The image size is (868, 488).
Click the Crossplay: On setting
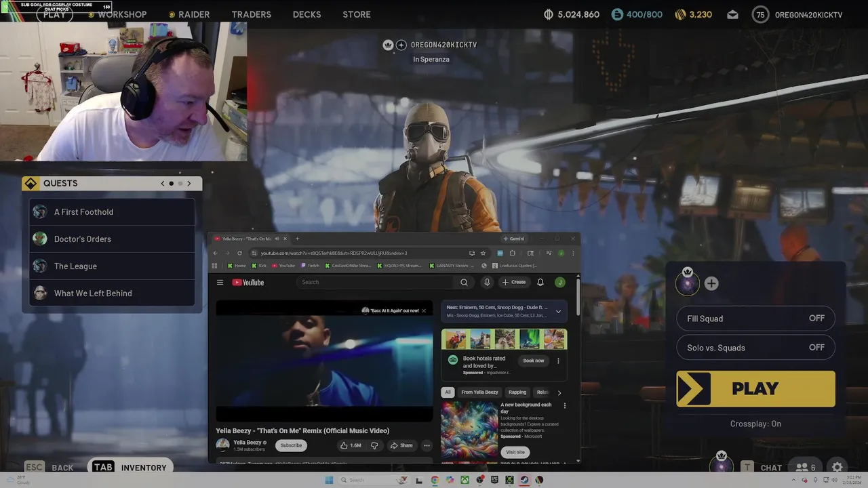point(755,424)
